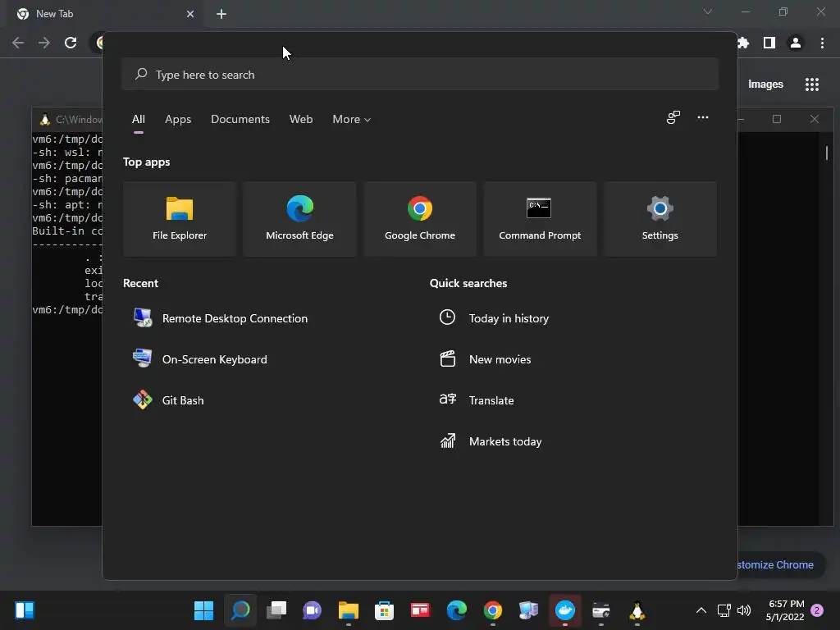Click the search options ellipsis button
Screen dimensions: 840x630
pyautogui.click(x=703, y=117)
